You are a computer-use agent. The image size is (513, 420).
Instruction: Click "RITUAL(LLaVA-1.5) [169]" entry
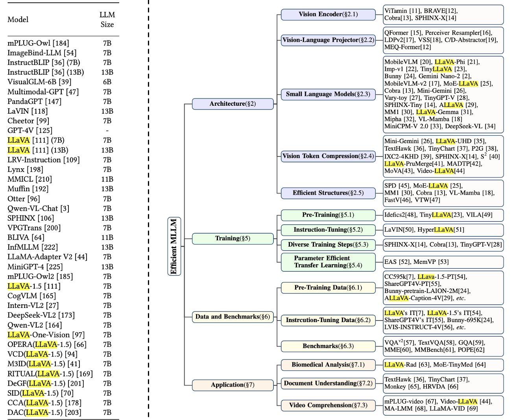pyautogui.click(x=50, y=374)
